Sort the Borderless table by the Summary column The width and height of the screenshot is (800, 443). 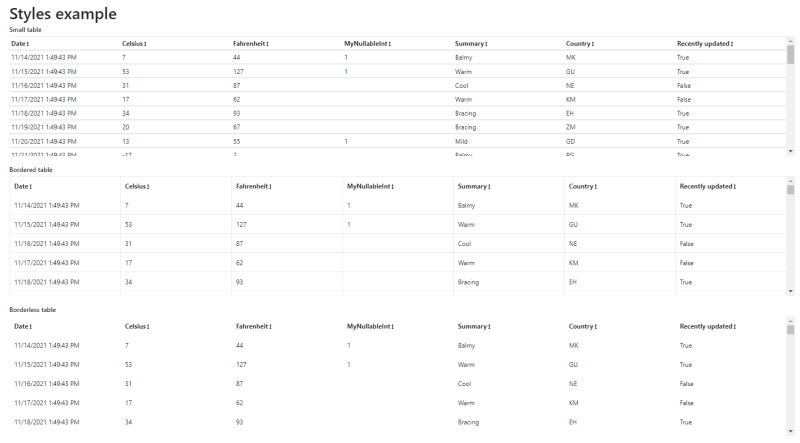click(489, 327)
